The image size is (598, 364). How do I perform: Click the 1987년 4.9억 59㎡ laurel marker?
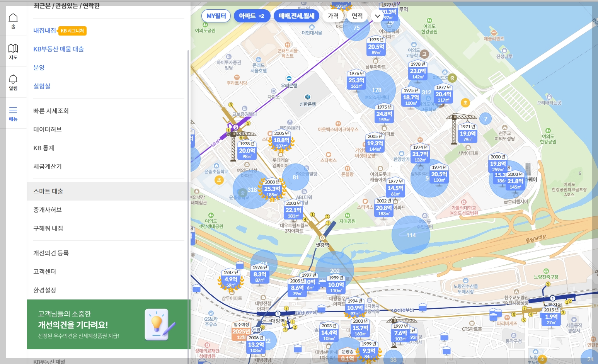tap(231, 279)
